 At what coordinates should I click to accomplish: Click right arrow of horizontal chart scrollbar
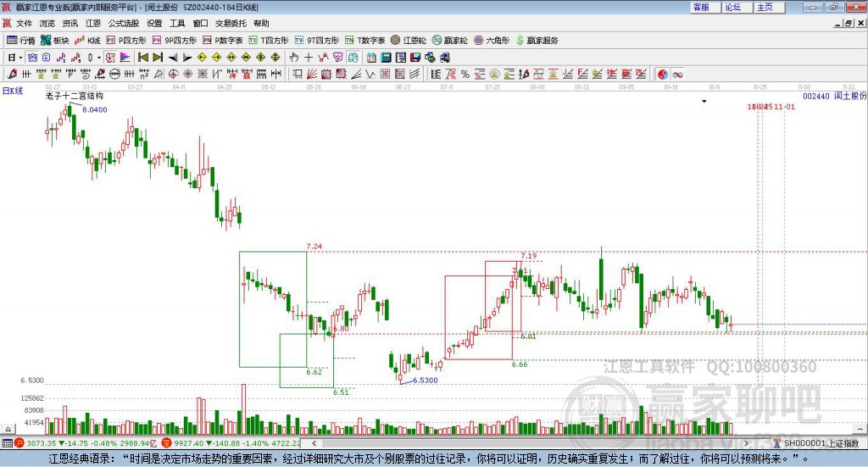(x=746, y=443)
